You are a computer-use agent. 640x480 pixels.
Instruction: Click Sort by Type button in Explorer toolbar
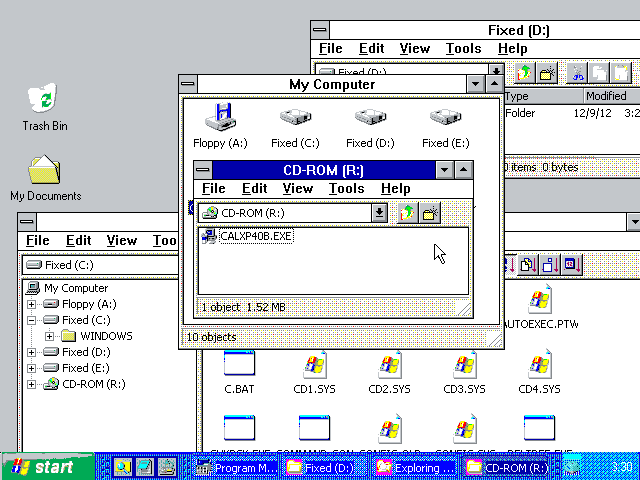click(x=528, y=265)
